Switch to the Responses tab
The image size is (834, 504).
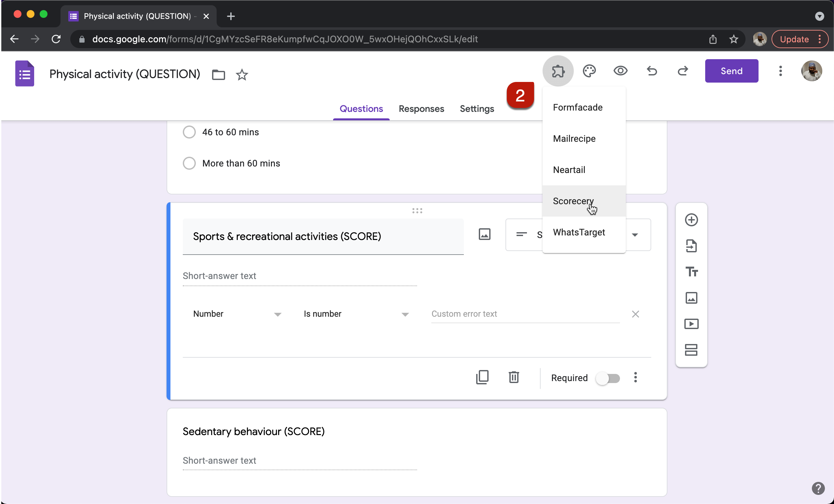tap(421, 109)
